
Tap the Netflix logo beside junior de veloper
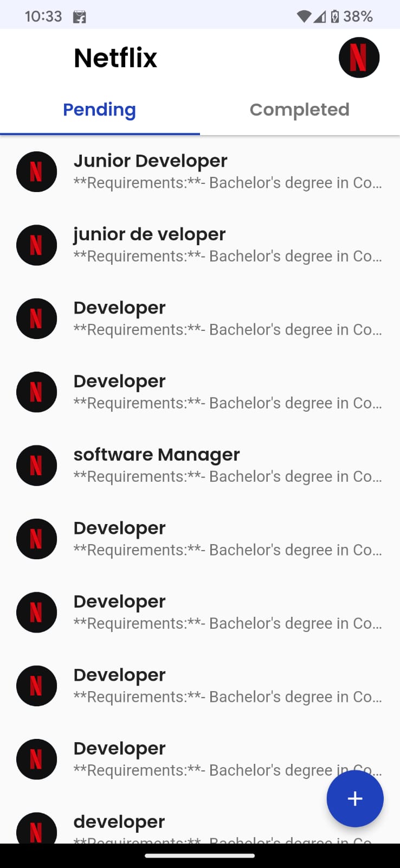(36, 245)
